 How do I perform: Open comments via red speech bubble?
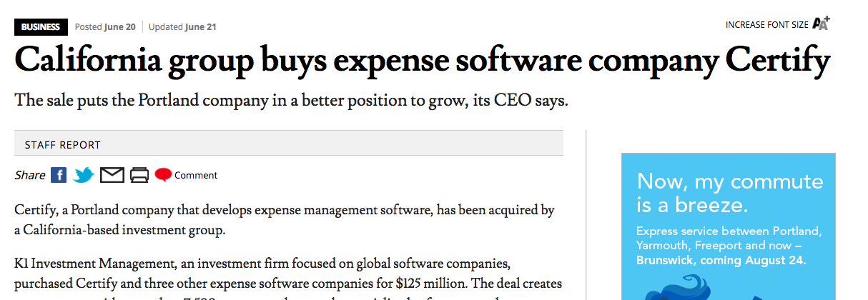(164, 175)
